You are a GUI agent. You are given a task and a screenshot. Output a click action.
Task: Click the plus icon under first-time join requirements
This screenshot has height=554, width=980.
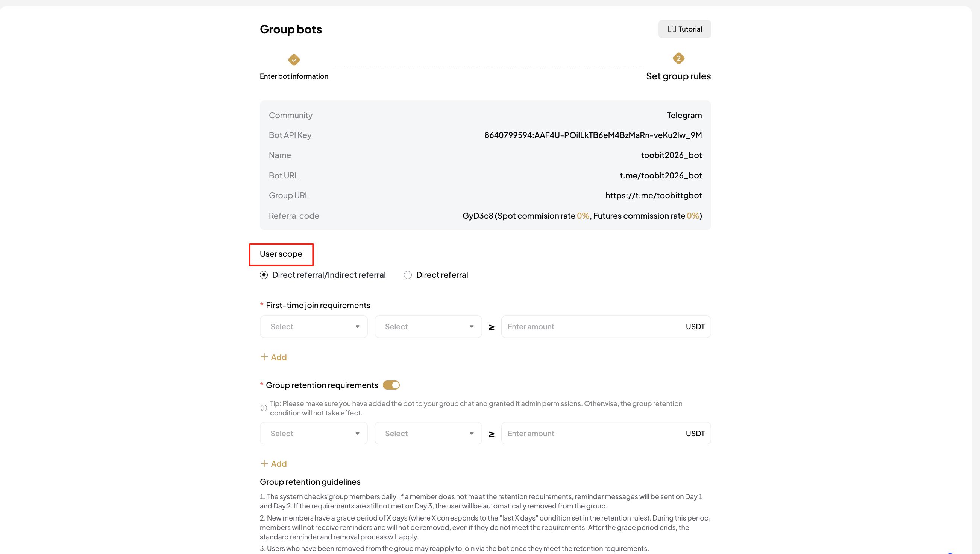click(264, 357)
